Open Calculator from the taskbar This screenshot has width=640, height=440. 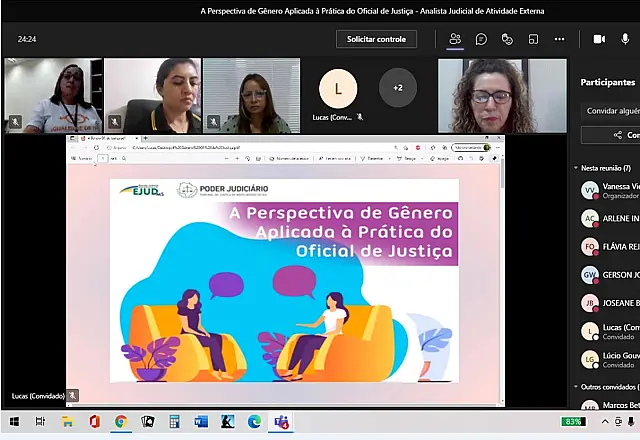[x=174, y=422]
